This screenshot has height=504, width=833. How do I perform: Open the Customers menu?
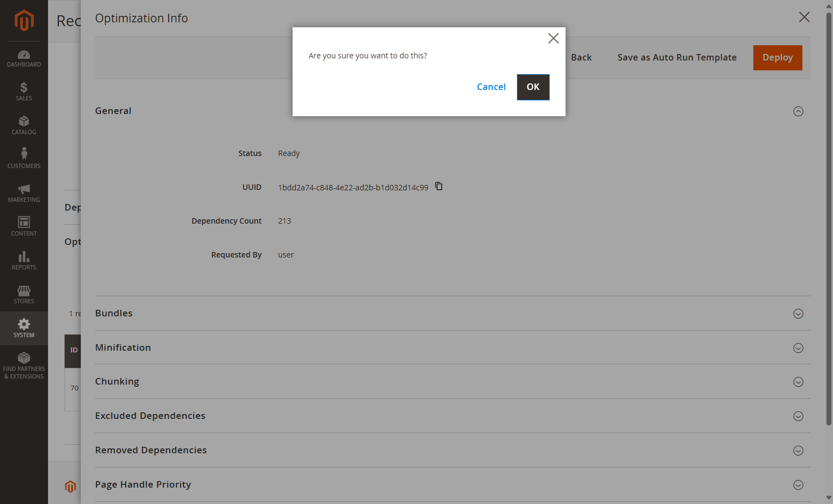[x=24, y=159]
